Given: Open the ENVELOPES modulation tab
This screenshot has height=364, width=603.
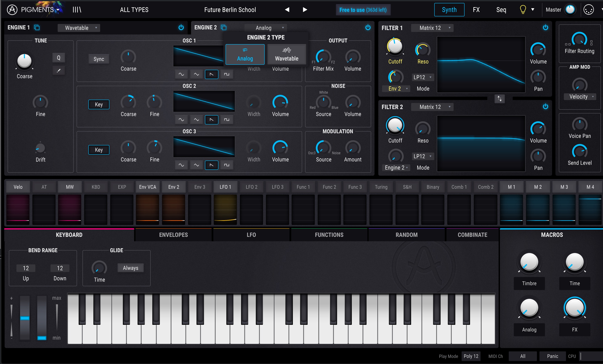Looking at the screenshot, I should [x=173, y=235].
